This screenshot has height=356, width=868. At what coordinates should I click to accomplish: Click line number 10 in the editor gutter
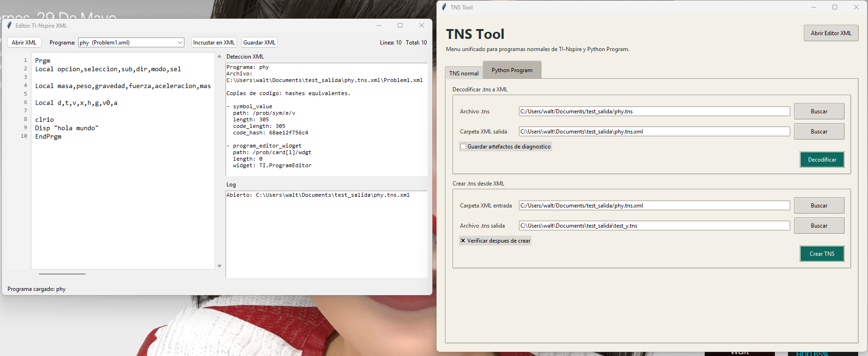tap(24, 136)
